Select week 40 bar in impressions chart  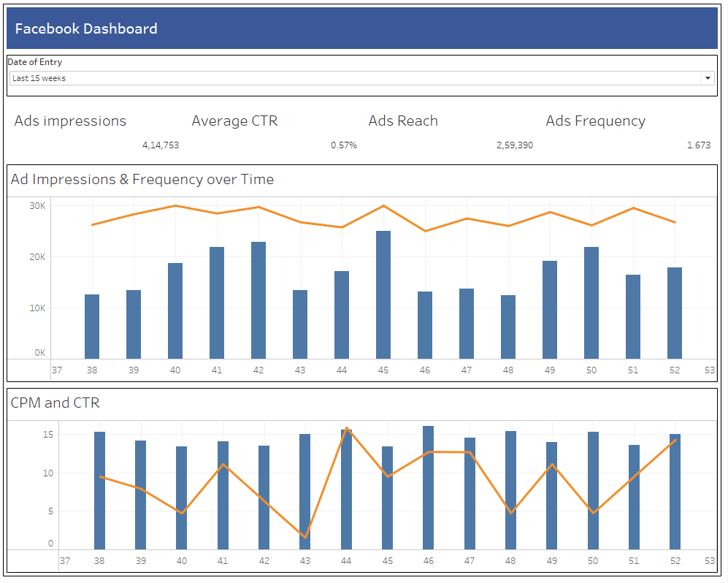click(x=175, y=310)
